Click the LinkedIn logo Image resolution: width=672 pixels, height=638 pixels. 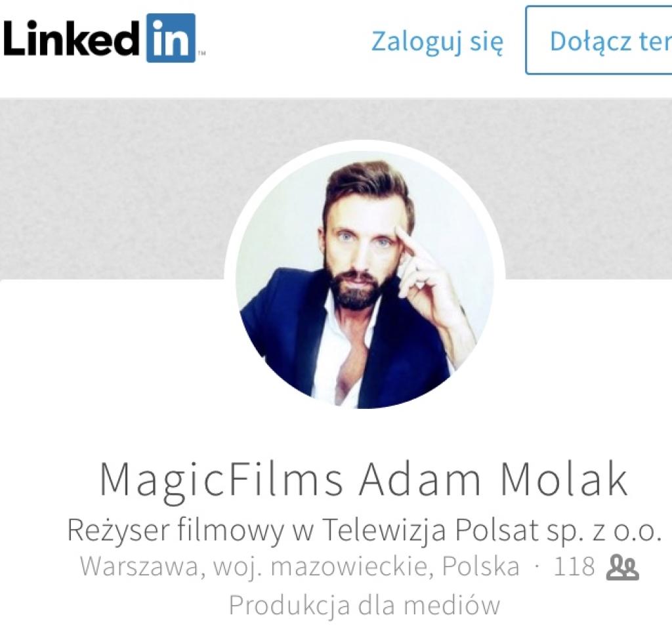point(102,38)
